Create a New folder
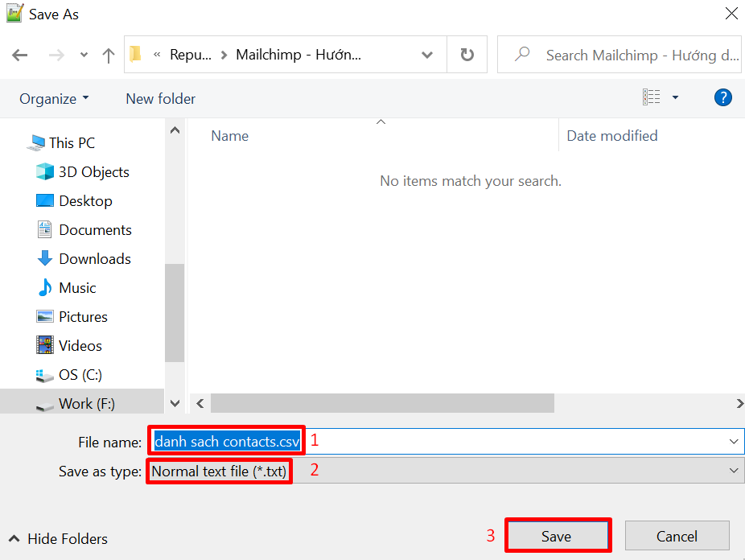This screenshot has height=560, width=745. click(160, 98)
